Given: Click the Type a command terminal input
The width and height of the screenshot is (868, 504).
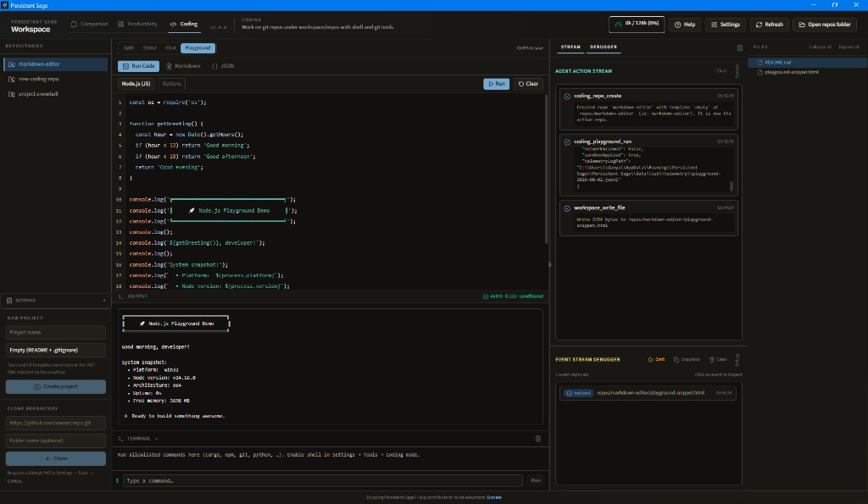Looking at the screenshot, I should 323,481.
